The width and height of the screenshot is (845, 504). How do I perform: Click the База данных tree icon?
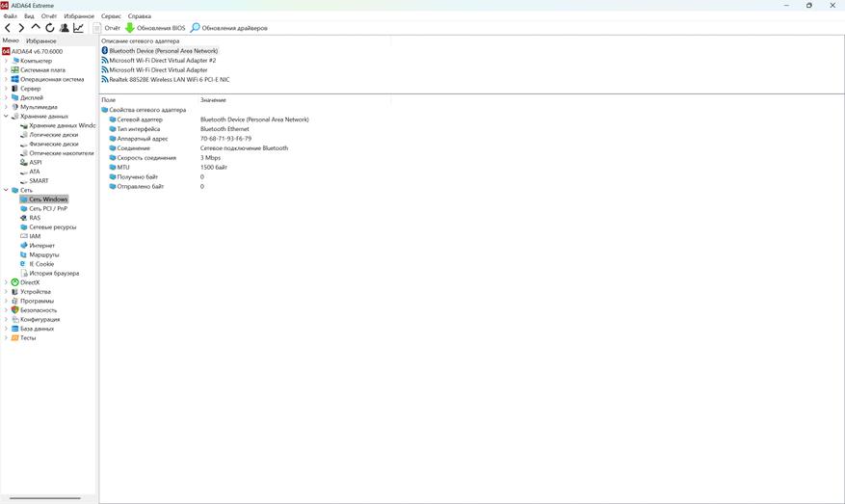coord(14,329)
